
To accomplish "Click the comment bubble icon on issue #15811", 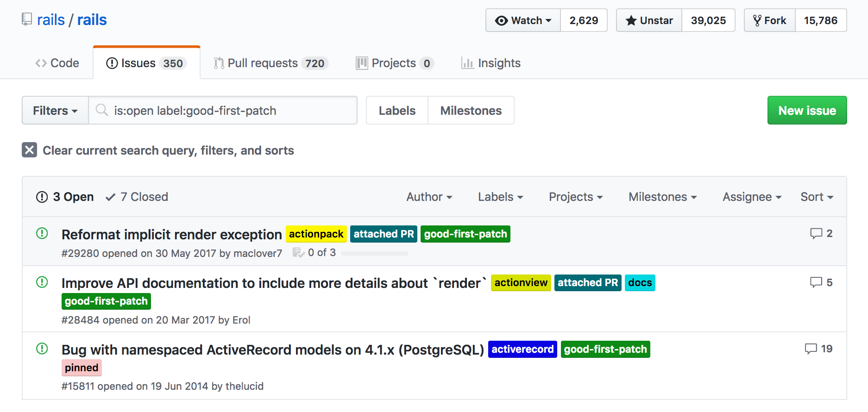I will coord(811,349).
